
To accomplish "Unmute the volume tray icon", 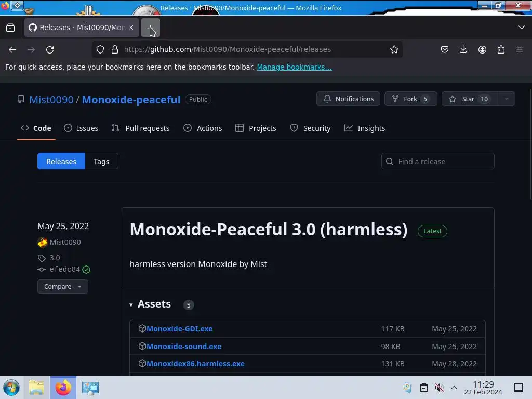I will click(x=440, y=388).
